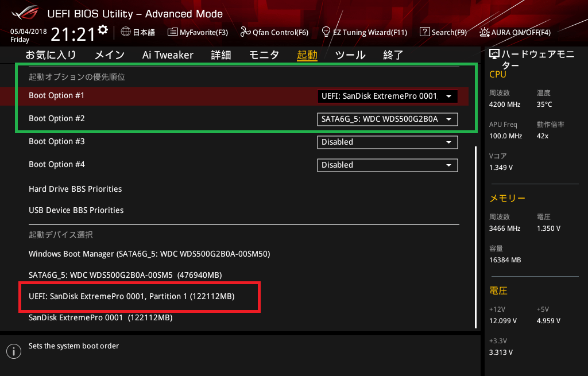Click the 1.350 V memory voltage value

click(548, 228)
